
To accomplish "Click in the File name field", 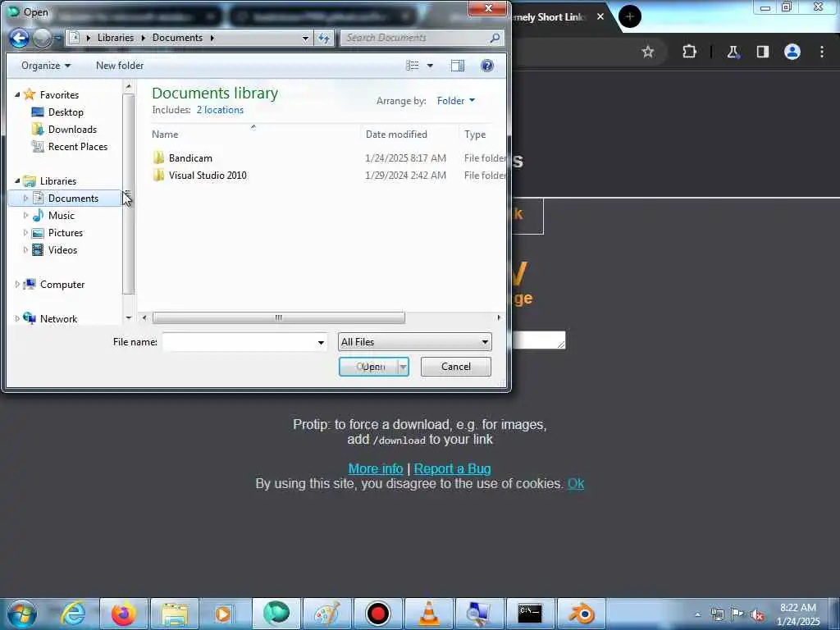I will 240,342.
